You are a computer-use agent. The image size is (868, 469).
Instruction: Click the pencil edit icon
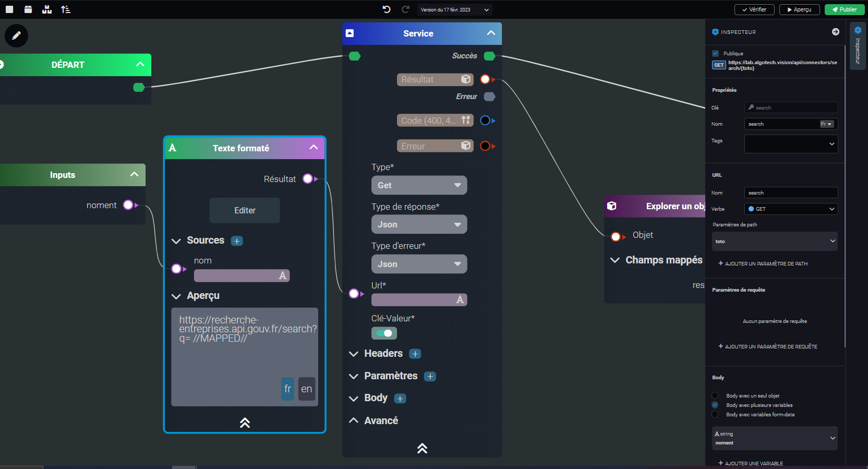click(x=16, y=35)
